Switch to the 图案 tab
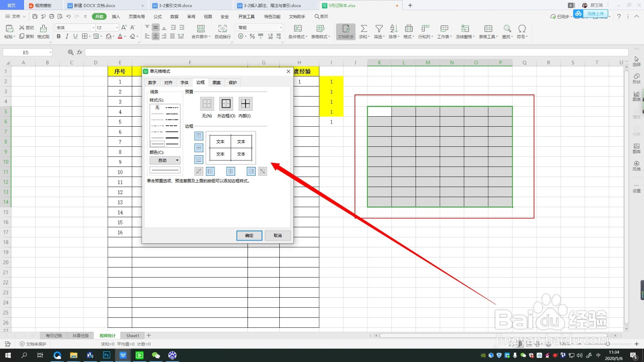The height and width of the screenshot is (362, 644). coord(217,82)
